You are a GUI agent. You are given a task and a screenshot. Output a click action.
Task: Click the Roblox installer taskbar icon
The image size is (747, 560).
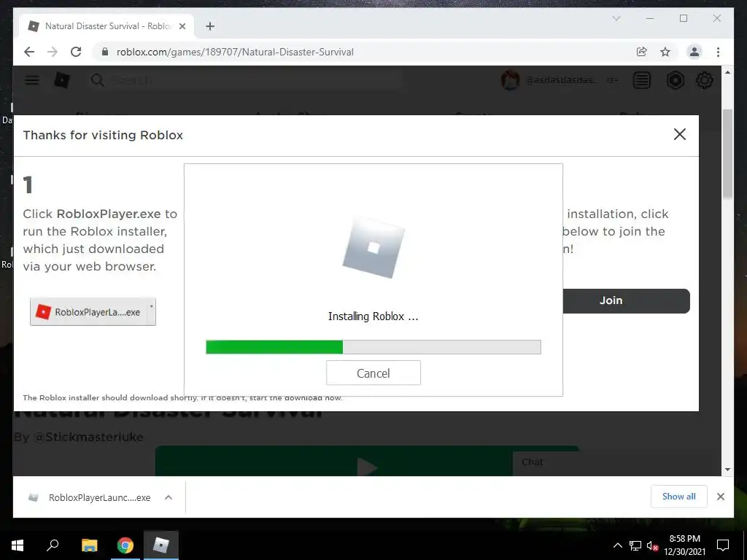click(161, 545)
